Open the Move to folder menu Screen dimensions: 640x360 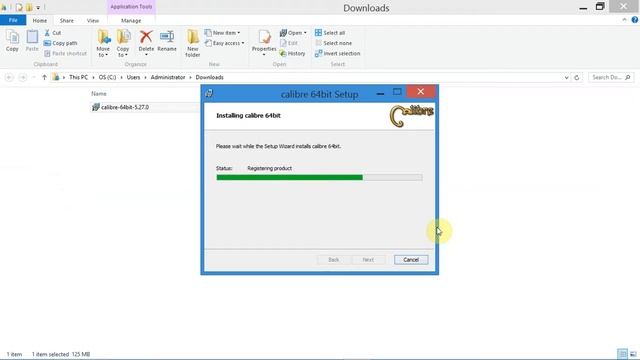[103, 43]
